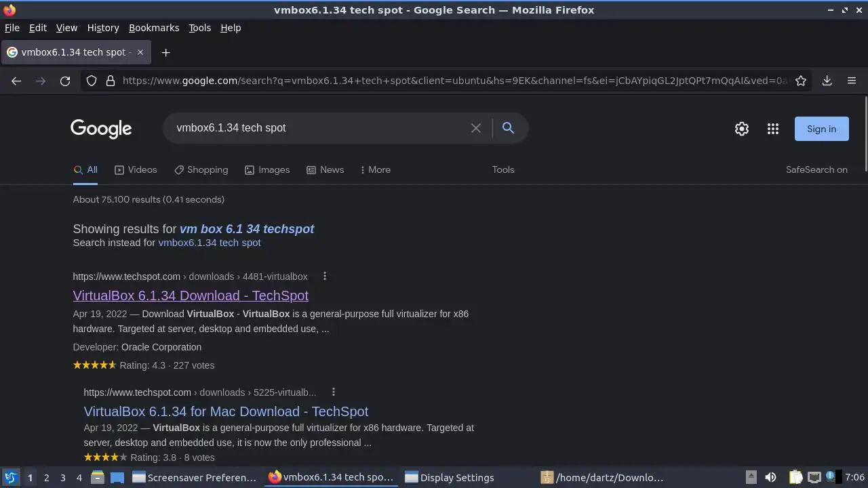868x488 pixels.
Task: Click the About 75,100 results text
Action: (x=149, y=199)
